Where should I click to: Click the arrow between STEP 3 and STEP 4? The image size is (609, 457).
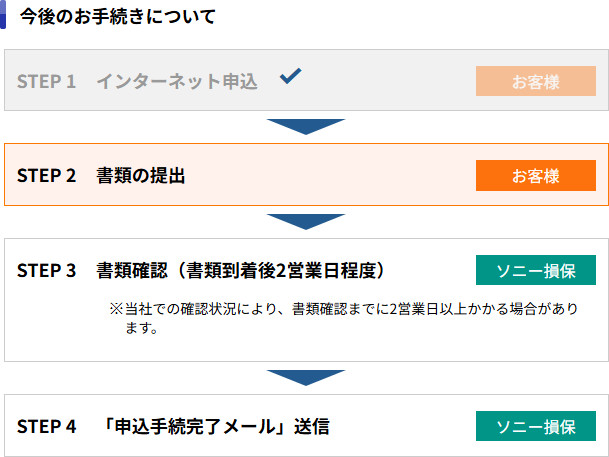coord(305,377)
